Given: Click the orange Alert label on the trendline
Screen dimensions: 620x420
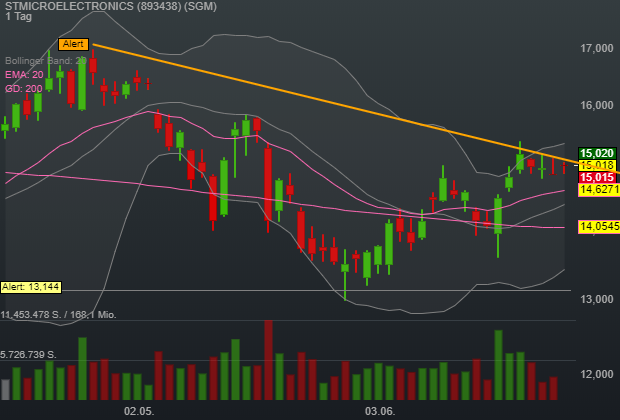Looking at the screenshot, I should pyautogui.click(x=74, y=44).
